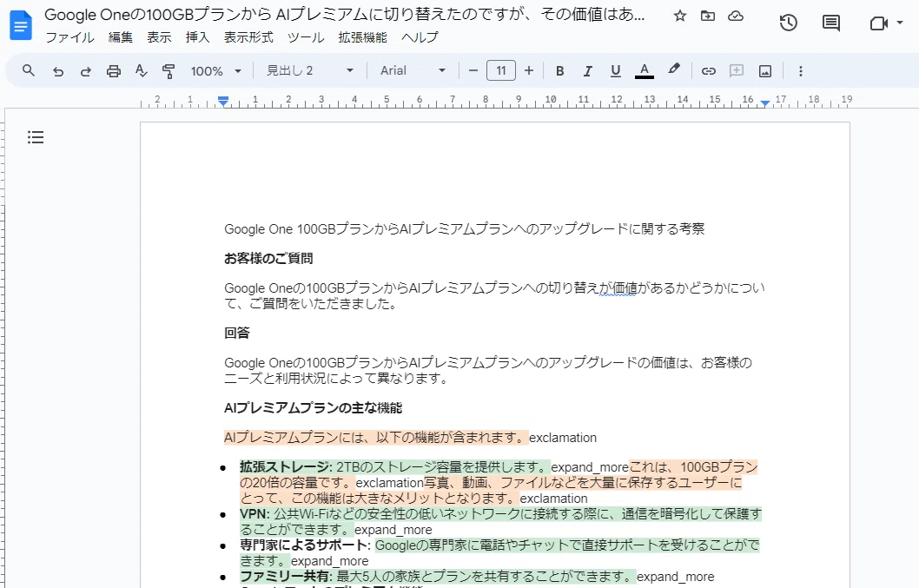Click the font size field showing 11

(501, 71)
